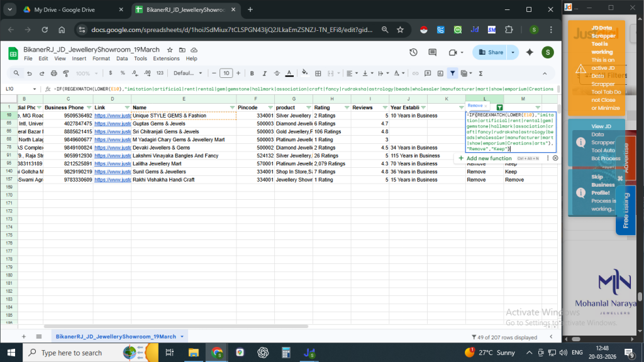
Task: Click the Insert link icon
Action: [414, 74]
